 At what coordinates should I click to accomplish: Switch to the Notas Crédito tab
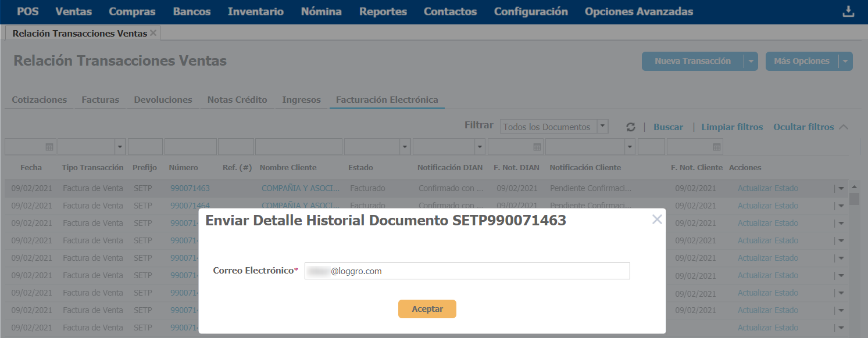pyautogui.click(x=237, y=100)
